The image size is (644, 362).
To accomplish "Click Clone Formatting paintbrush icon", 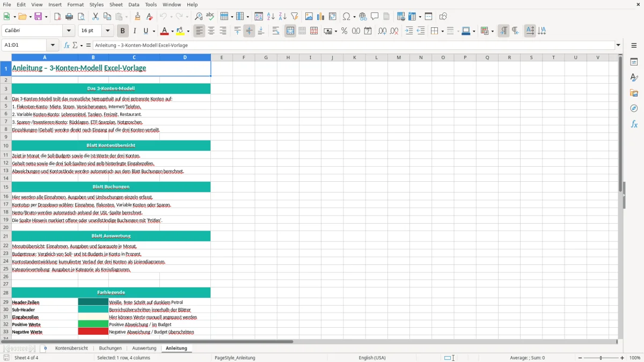I will [137, 17].
